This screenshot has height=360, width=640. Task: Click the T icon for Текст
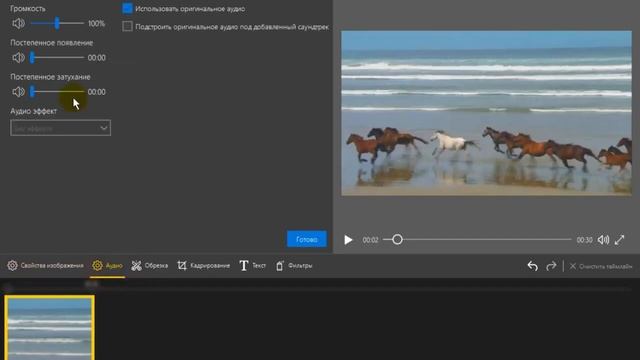pos(244,266)
